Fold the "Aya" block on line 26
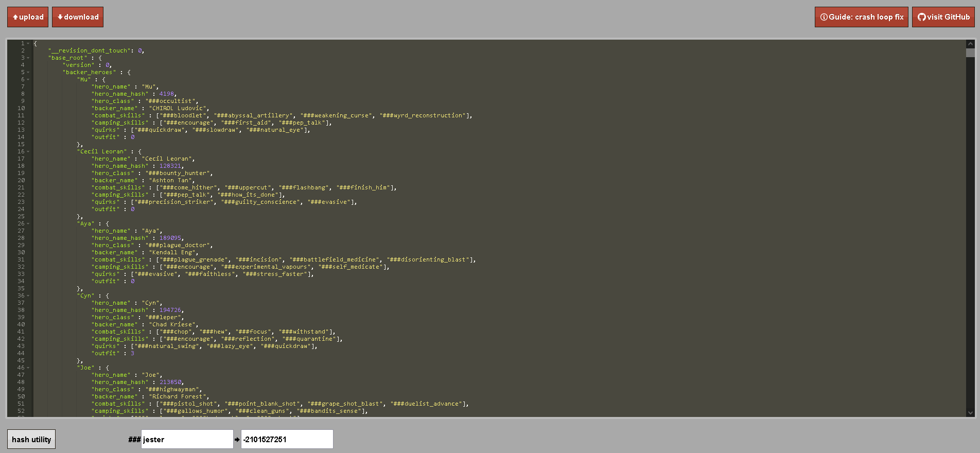 pyautogui.click(x=28, y=223)
